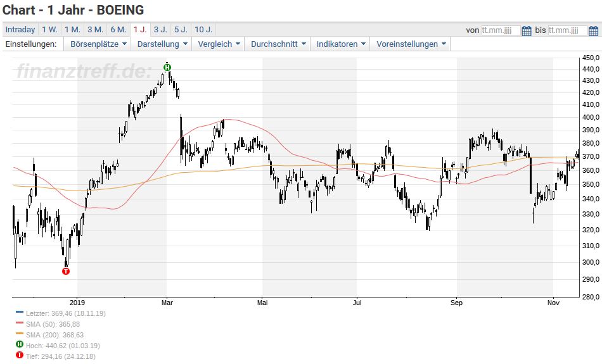Viewport: 602px width, 364px height.
Task: Click the '370,0' y-axis value
Action: pyautogui.click(x=591, y=156)
